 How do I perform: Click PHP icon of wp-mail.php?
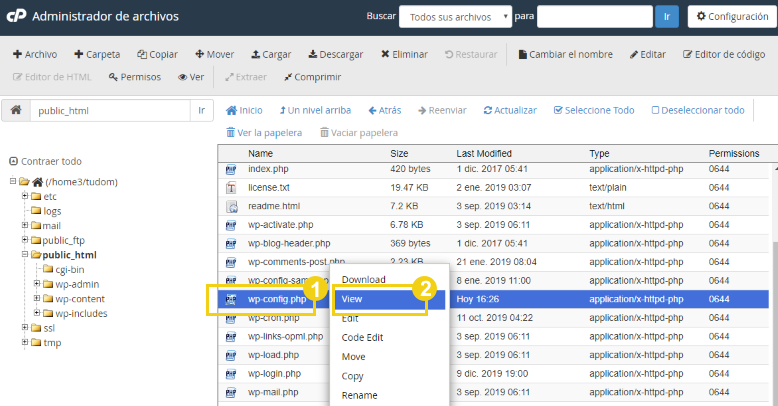click(x=231, y=393)
